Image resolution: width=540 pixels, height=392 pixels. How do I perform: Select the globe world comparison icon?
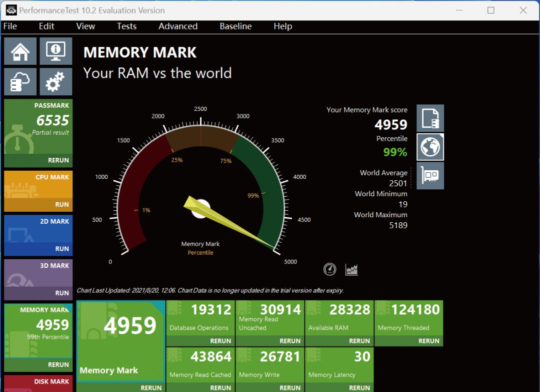click(430, 147)
